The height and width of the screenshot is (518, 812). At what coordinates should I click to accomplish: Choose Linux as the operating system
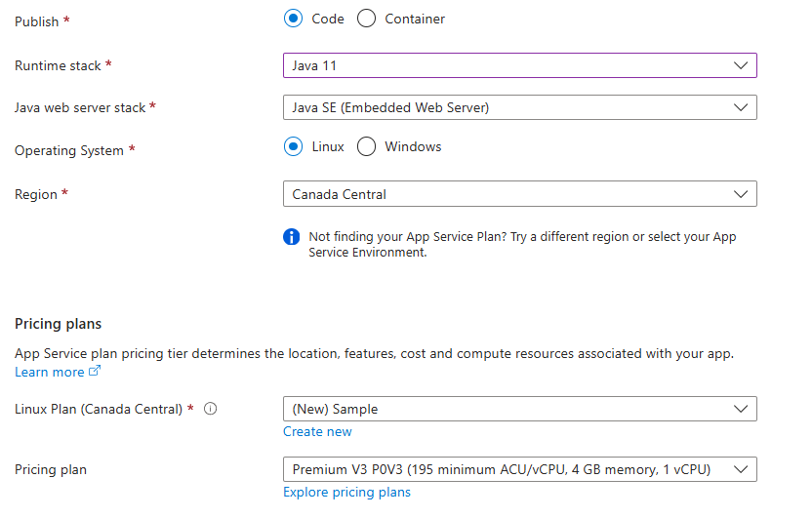[x=293, y=147]
